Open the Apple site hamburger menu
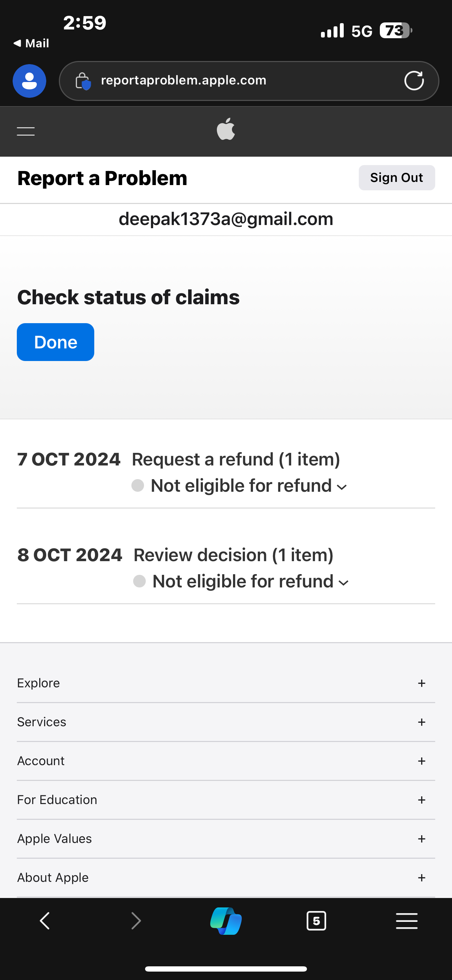Image resolution: width=452 pixels, height=980 pixels. 26,132
